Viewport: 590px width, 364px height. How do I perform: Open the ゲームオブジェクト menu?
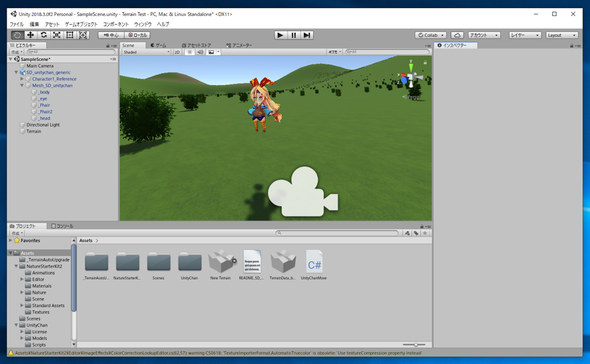pyautogui.click(x=81, y=24)
